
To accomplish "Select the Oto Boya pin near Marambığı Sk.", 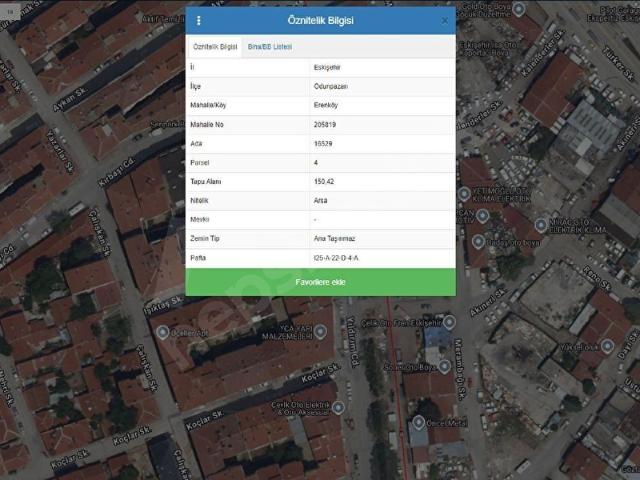I will coord(444,367).
